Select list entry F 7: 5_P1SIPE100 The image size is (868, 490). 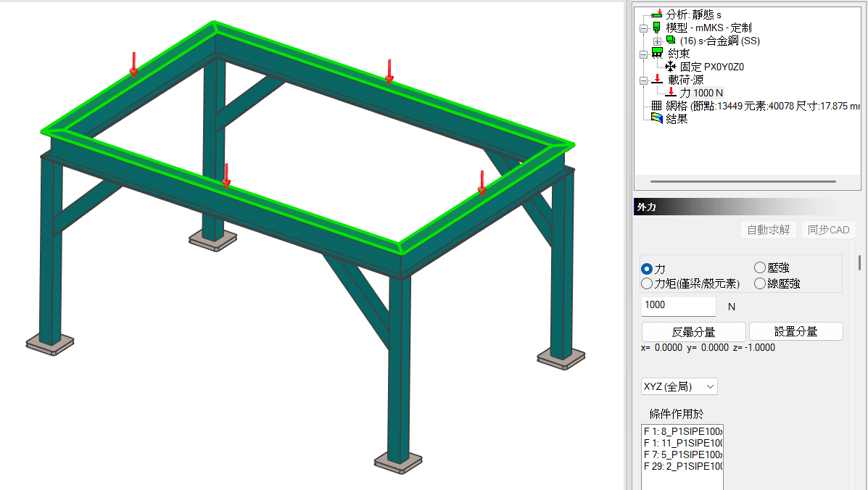tap(682, 454)
